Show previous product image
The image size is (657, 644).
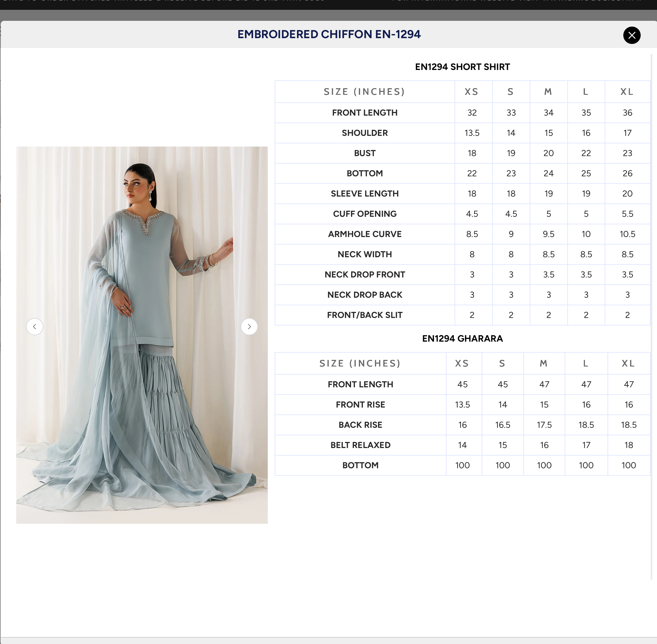coord(34,326)
